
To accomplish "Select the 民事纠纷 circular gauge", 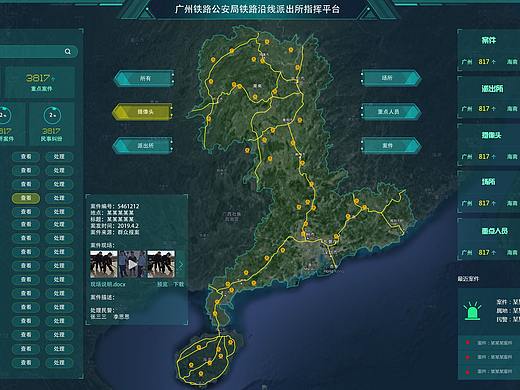I will click(52, 115).
